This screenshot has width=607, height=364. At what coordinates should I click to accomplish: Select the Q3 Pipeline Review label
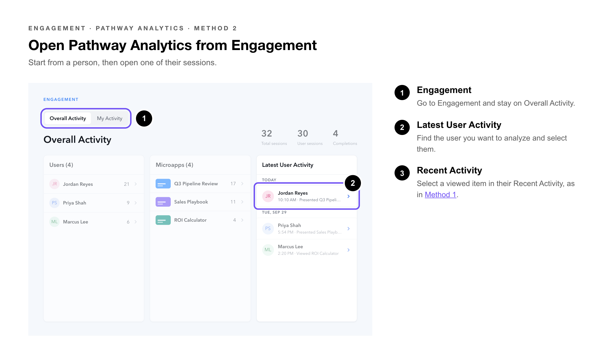pyautogui.click(x=196, y=184)
